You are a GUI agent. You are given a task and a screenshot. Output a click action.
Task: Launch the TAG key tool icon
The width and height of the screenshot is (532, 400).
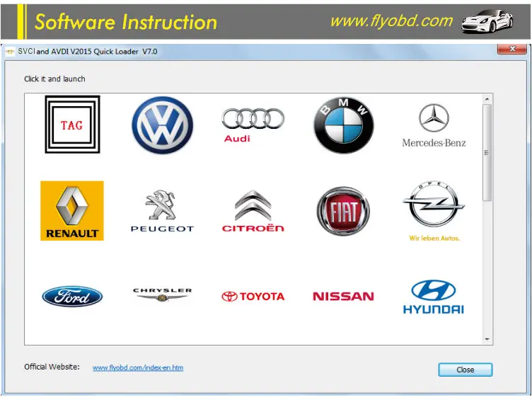pos(72,125)
